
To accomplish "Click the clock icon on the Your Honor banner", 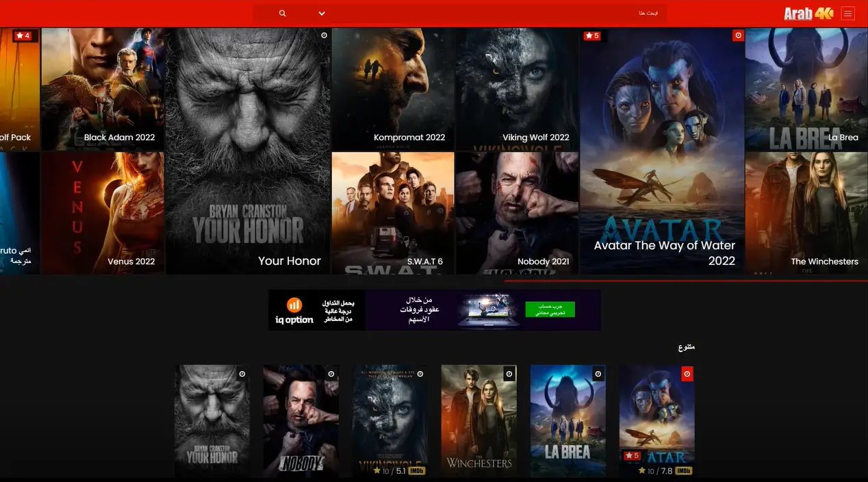I will pyautogui.click(x=324, y=36).
